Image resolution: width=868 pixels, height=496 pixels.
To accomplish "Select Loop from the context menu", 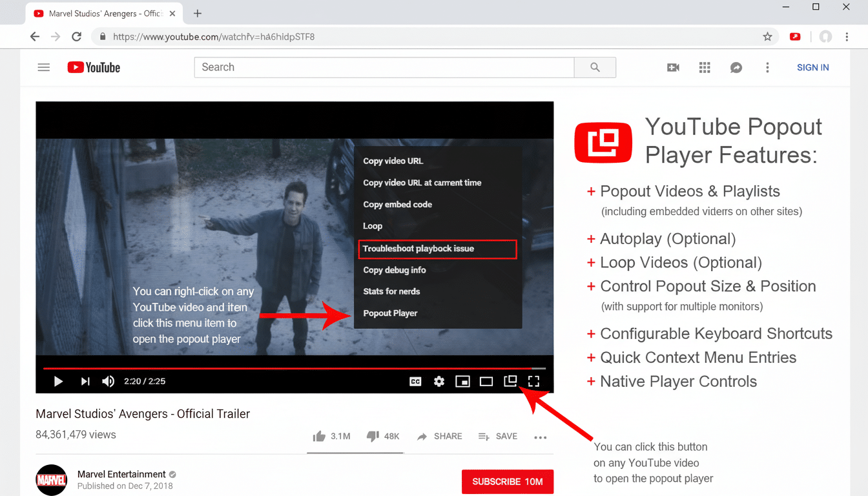I will (x=373, y=226).
